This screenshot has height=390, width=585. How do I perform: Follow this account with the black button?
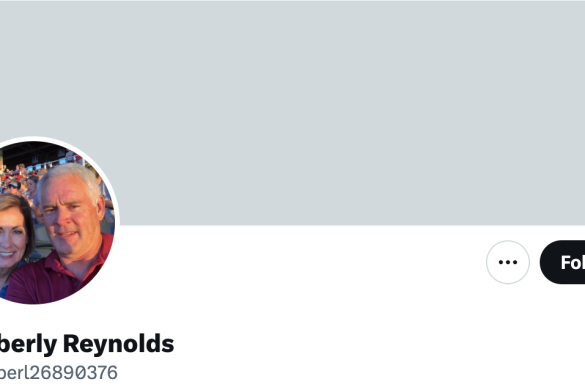coord(563,262)
